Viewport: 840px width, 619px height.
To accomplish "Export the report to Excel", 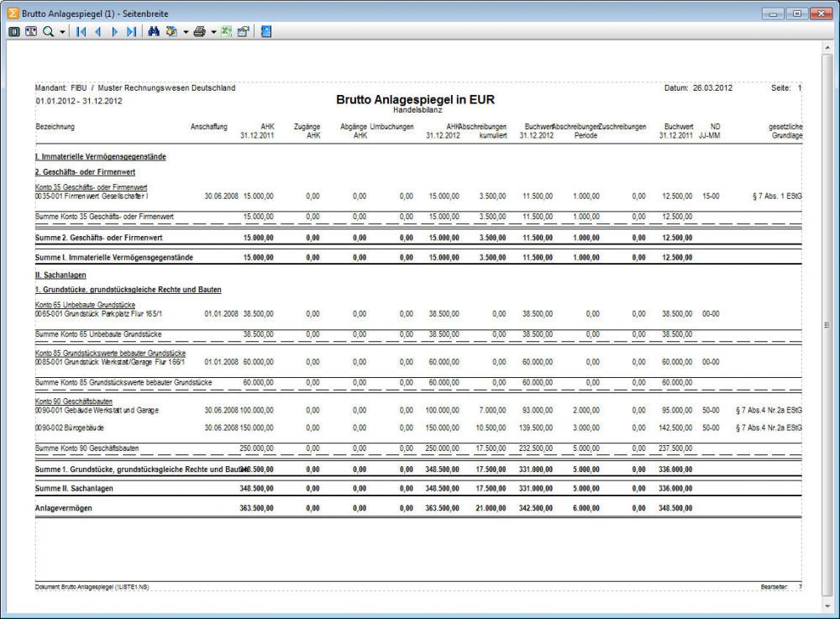I will (227, 32).
